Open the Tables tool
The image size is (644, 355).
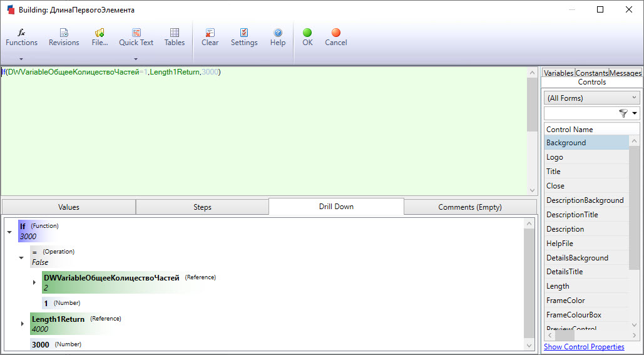tap(175, 38)
